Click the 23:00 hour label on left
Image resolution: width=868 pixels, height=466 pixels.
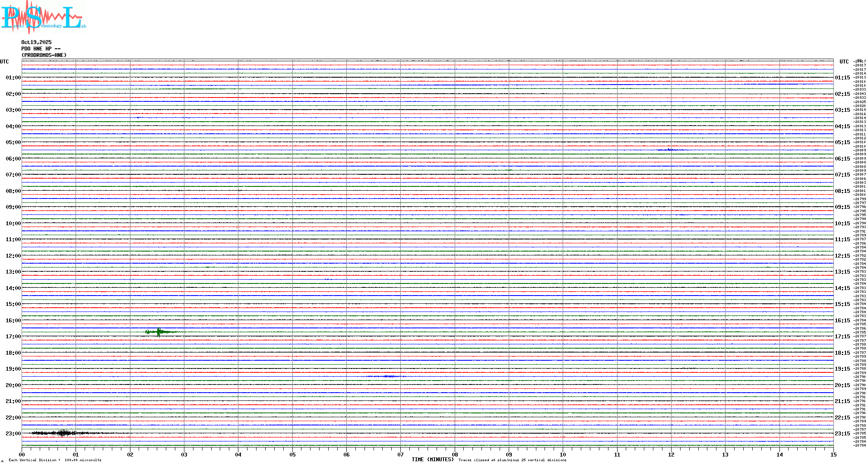pyautogui.click(x=13, y=434)
